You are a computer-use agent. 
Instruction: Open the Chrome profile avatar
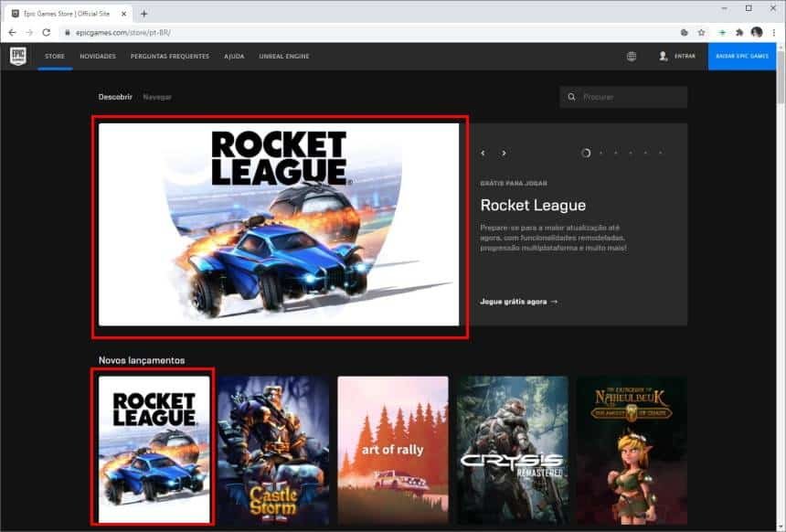click(x=757, y=33)
